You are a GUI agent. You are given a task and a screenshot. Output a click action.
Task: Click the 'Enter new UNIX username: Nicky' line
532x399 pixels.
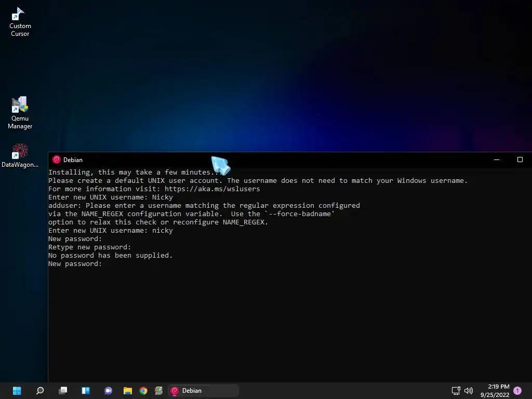pos(111,197)
